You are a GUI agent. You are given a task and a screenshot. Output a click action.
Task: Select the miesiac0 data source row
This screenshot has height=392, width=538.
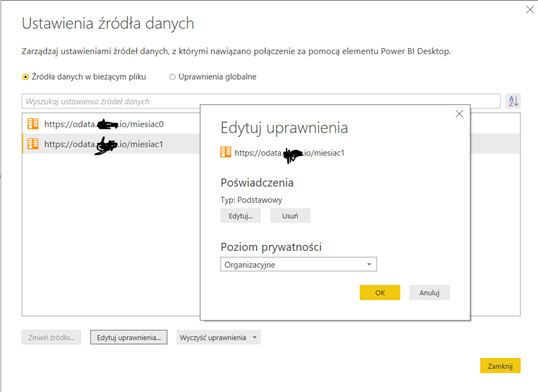point(111,124)
